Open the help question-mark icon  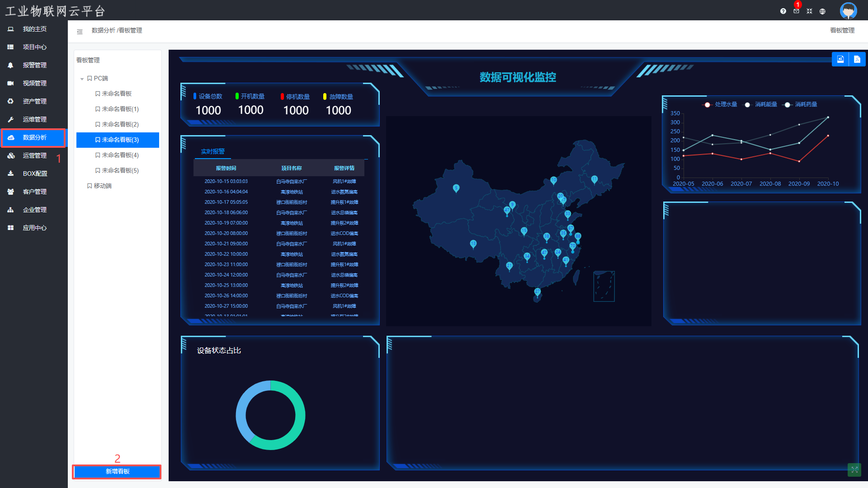(x=783, y=11)
